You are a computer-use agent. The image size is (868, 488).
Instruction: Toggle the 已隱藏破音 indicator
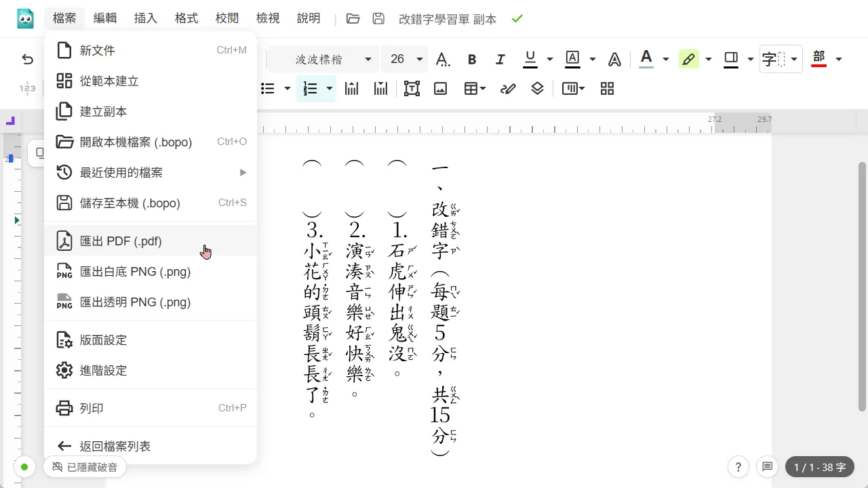coord(85,467)
